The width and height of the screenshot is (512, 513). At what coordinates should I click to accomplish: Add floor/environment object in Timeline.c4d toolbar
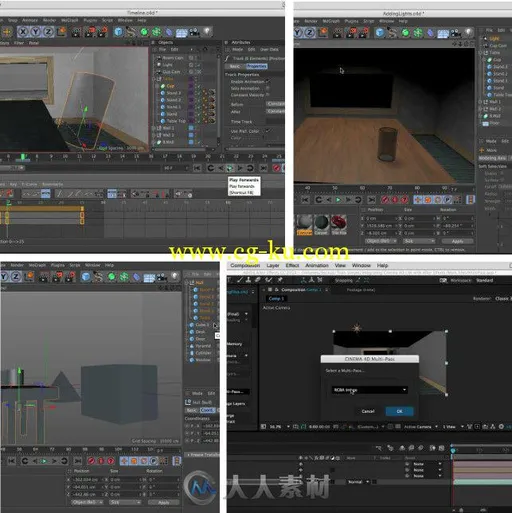point(181,33)
